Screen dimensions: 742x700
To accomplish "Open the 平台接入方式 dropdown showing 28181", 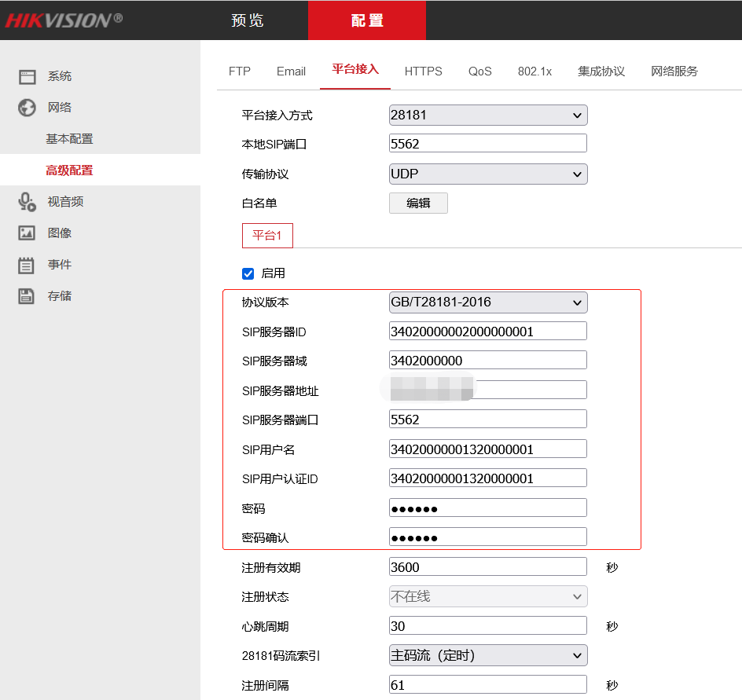I will click(x=488, y=115).
